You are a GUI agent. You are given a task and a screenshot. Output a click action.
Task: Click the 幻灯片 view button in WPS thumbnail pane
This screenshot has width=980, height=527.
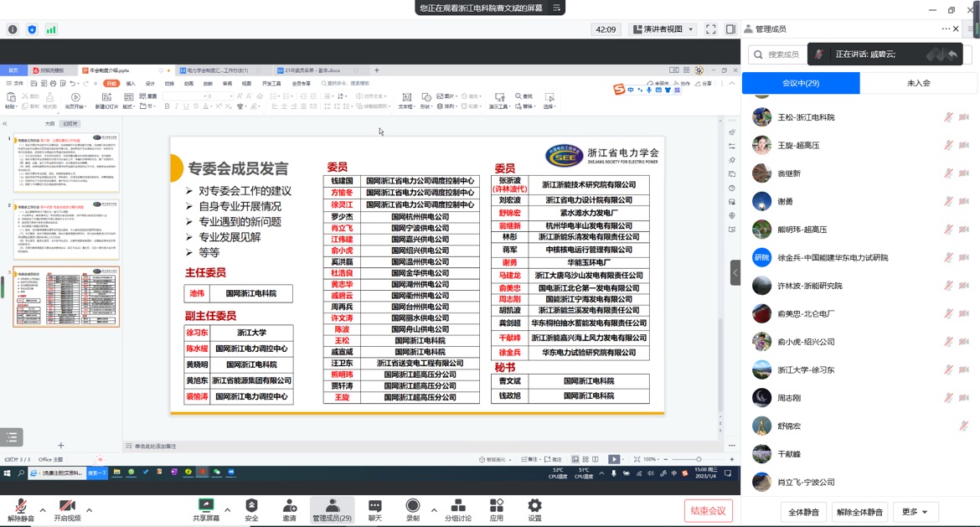click(70, 124)
